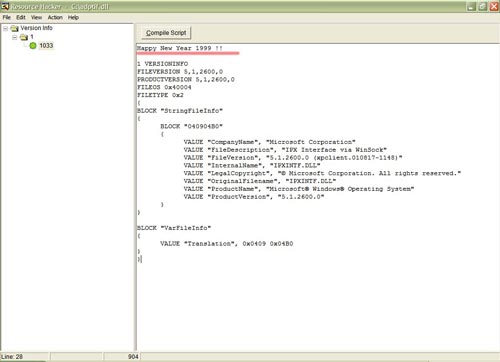Maximize the Resource Hacker window
This screenshot has width=500, height=362.
coord(483,6)
